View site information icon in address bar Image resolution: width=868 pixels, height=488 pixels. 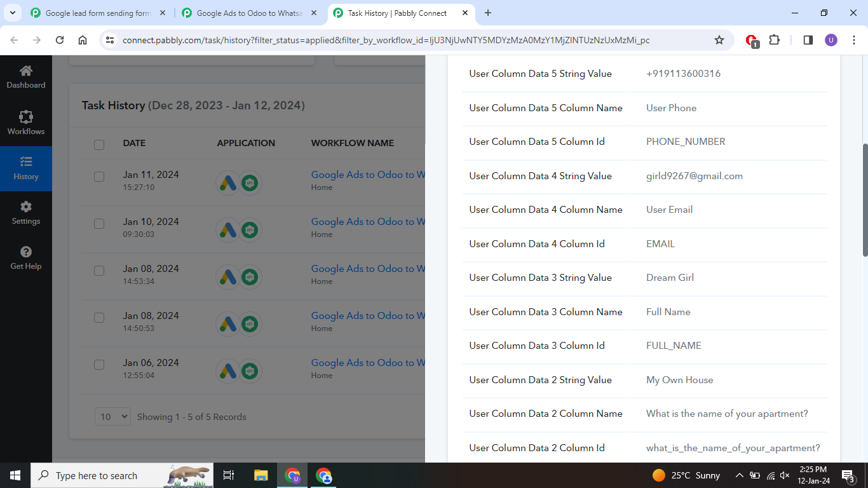pos(110,40)
